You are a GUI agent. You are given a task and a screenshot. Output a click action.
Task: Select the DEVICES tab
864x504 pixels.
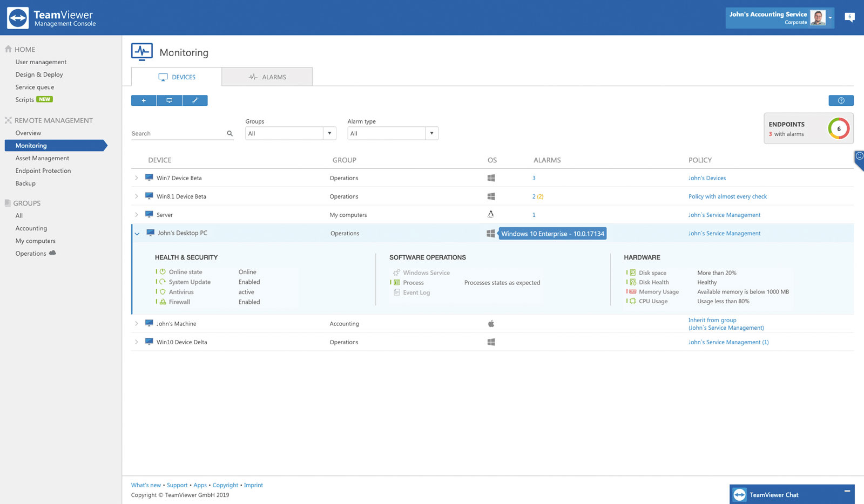point(177,77)
